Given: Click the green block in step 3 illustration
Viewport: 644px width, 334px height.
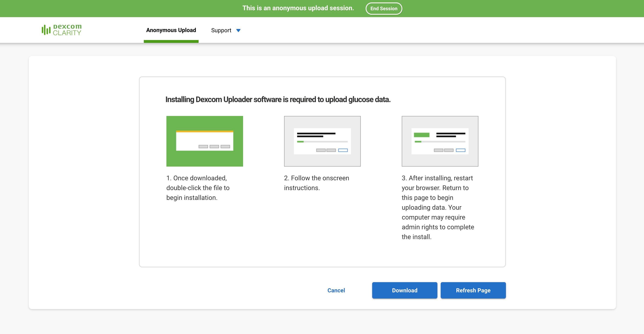Looking at the screenshot, I should [x=422, y=135].
